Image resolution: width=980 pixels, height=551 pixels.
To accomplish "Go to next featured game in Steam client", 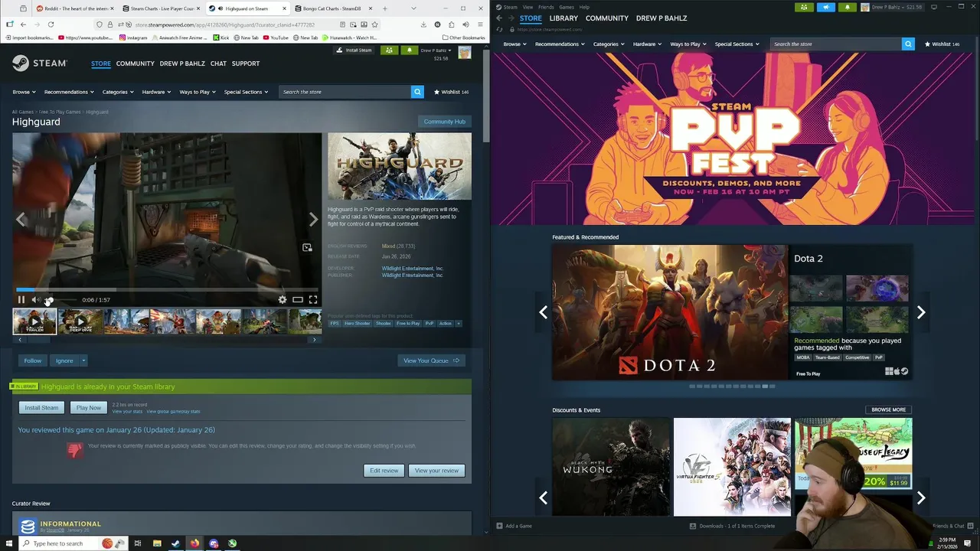I will [921, 312].
